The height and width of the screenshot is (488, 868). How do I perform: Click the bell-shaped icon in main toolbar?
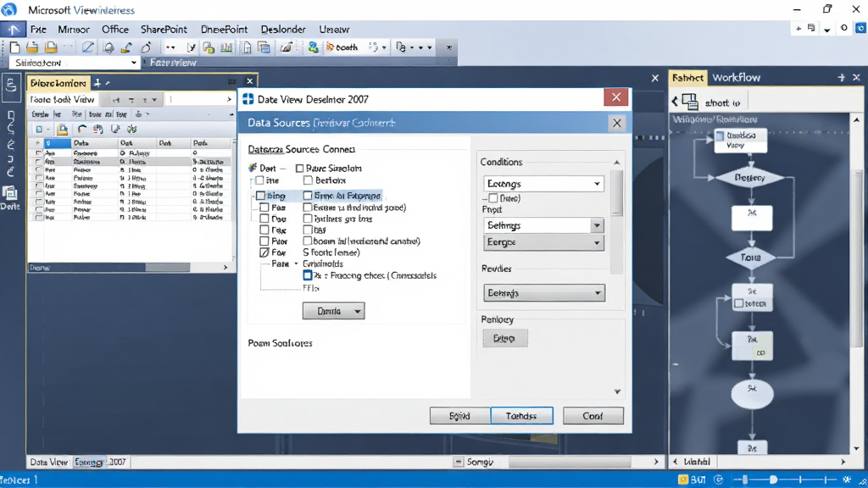(x=108, y=47)
